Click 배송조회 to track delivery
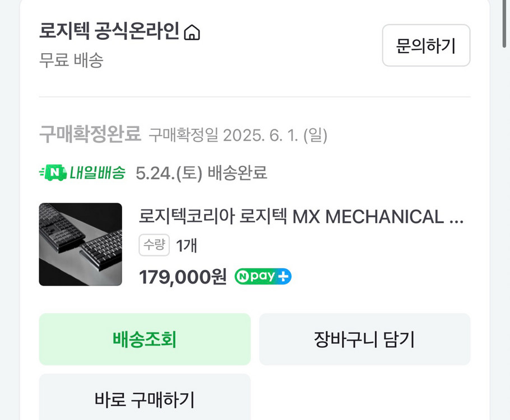This screenshot has width=510, height=420. coord(145,339)
